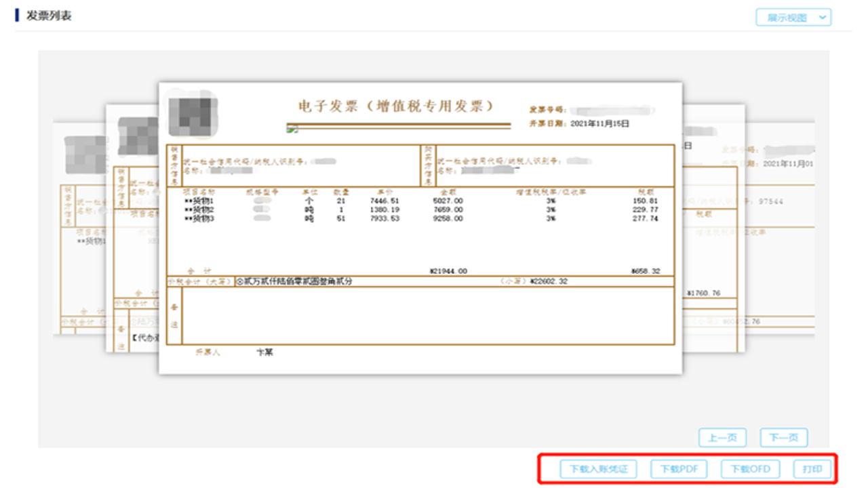868x488 pixels.
Task: Click the tax total ¥658.32
Action: click(645, 271)
